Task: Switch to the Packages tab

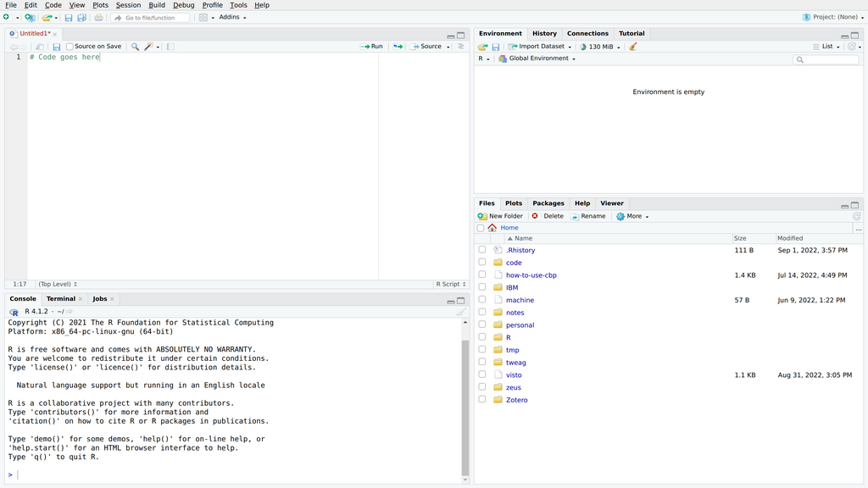Action: (x=548, y=203)
